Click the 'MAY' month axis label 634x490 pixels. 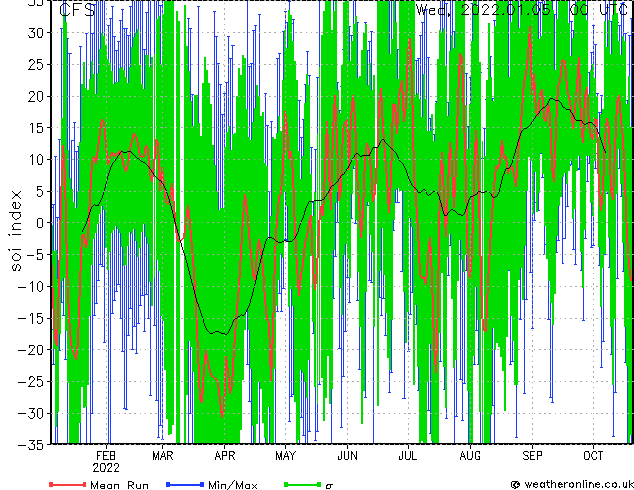coord(285,456)
